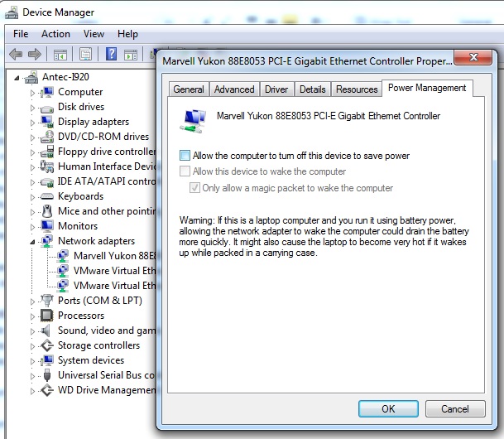Click the Cancel button

click(x=454, y=408)
